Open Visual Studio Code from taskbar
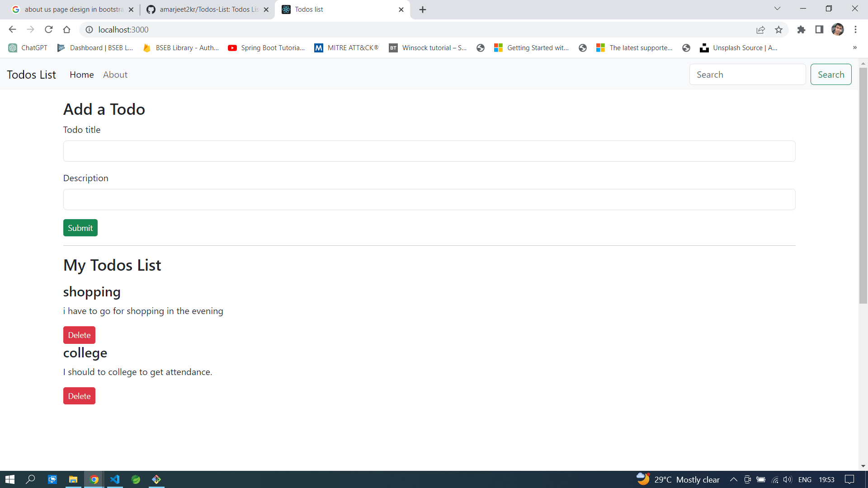The image size is (868, 488). pos(115,479)
